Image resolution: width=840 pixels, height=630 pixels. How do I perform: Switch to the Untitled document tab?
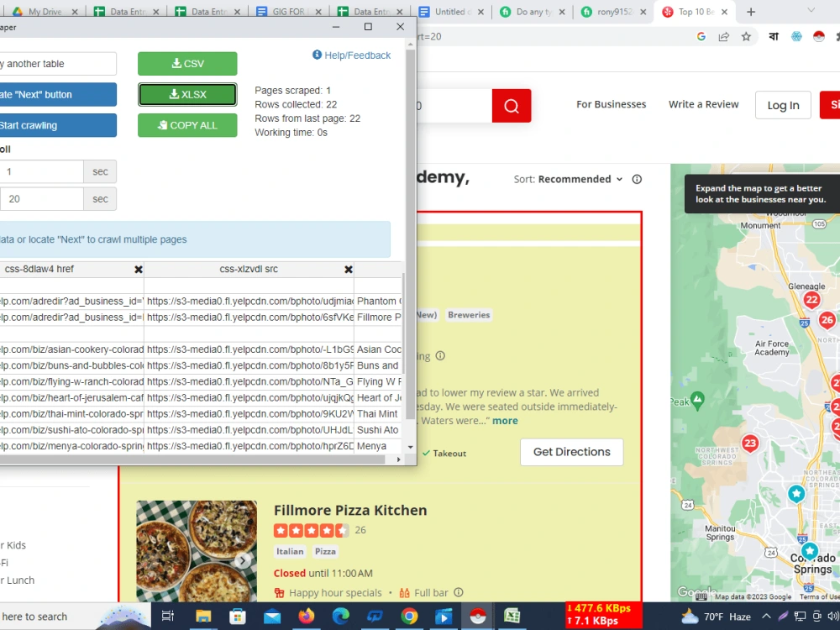[451, 11]
